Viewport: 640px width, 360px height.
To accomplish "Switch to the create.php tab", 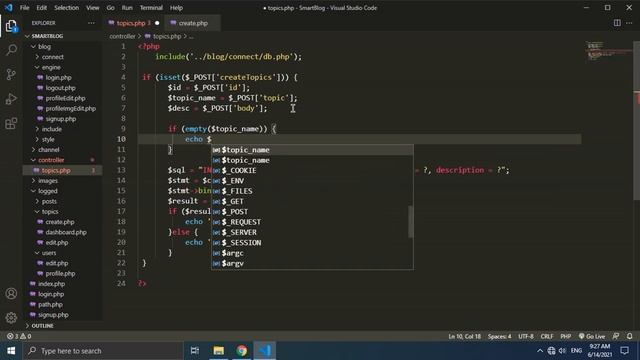I will click(192, 23).
